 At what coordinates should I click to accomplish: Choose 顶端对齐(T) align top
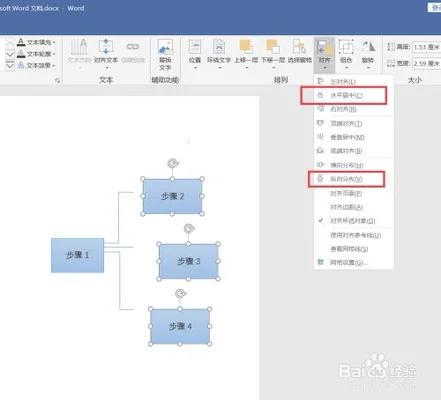(354, 123)
